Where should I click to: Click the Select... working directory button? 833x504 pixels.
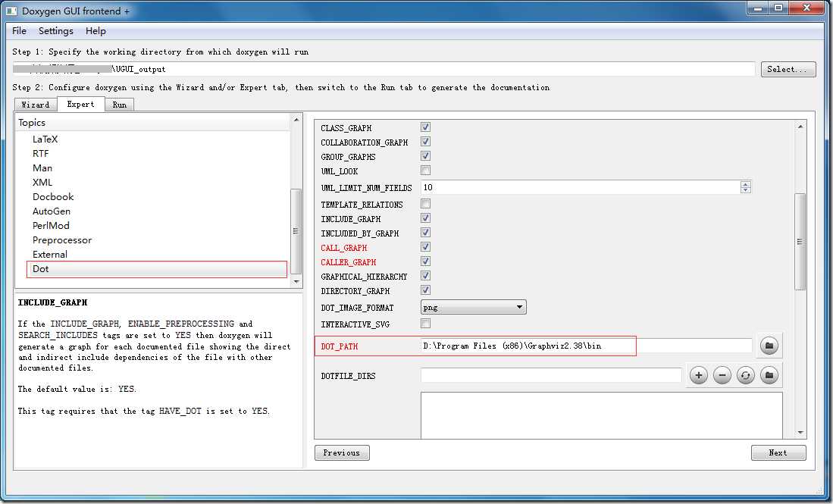[788, 69]
